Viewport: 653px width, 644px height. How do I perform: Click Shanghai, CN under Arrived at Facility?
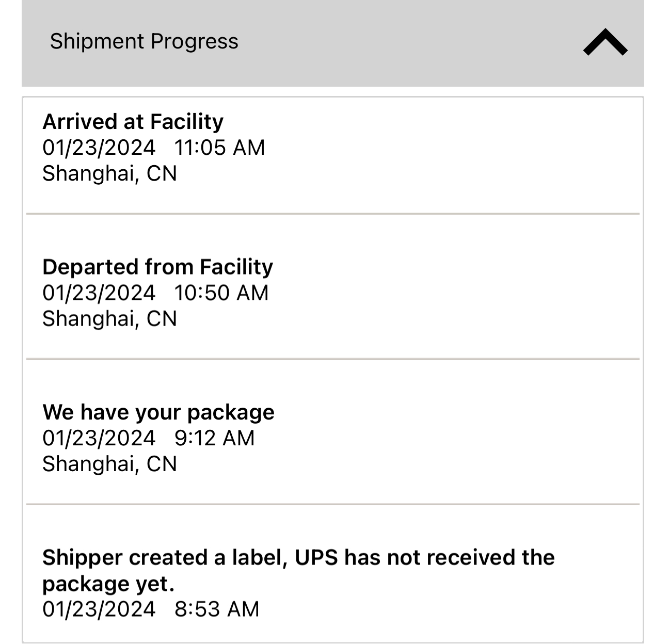click(109, 173)
